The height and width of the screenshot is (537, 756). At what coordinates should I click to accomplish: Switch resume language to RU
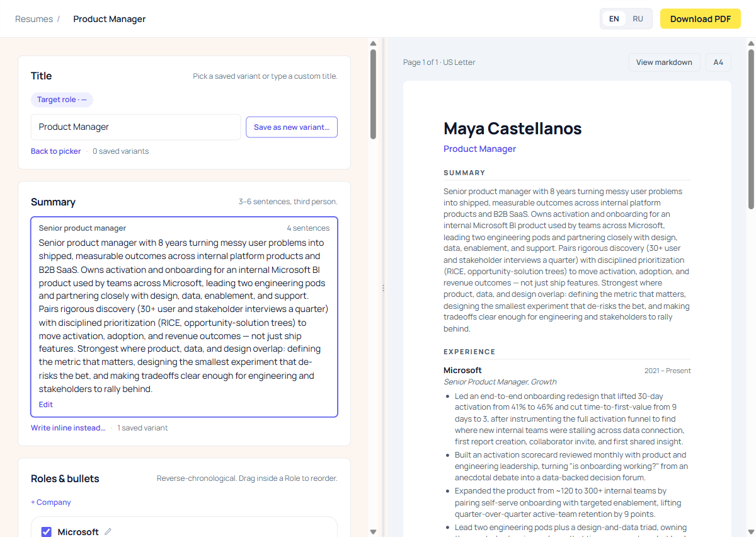coord(638,19)
